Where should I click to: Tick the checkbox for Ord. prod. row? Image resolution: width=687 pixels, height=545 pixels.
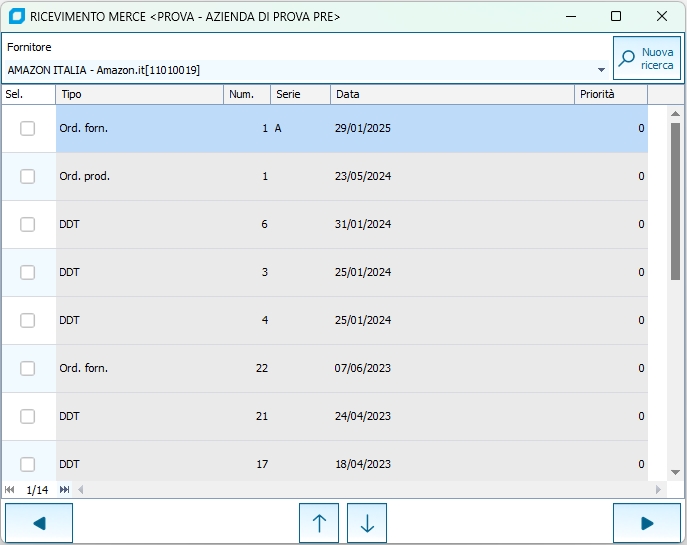coord(28,176)
